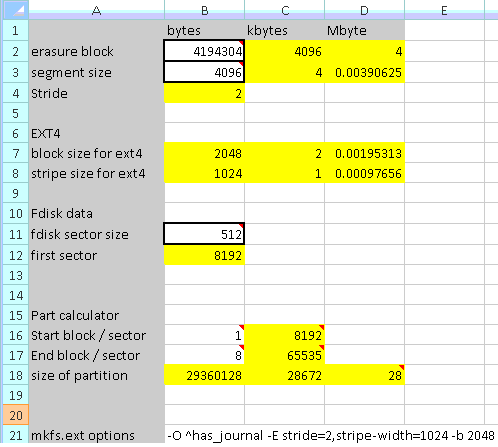Click block size kbytes value 2
This screenshot has width=498, height=447.
pyautogui.click(x=284, y=153)
